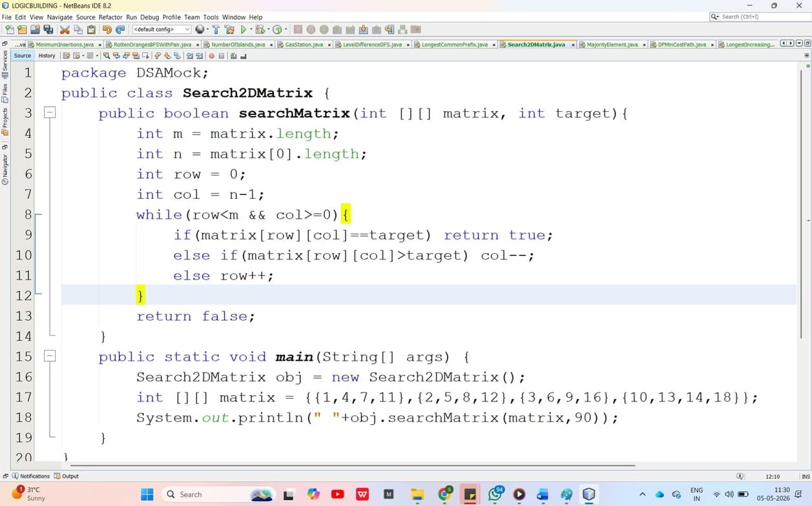Open YouTube from the taskbar
This screenshot has height=506, width=812.
tap(337, 494)
